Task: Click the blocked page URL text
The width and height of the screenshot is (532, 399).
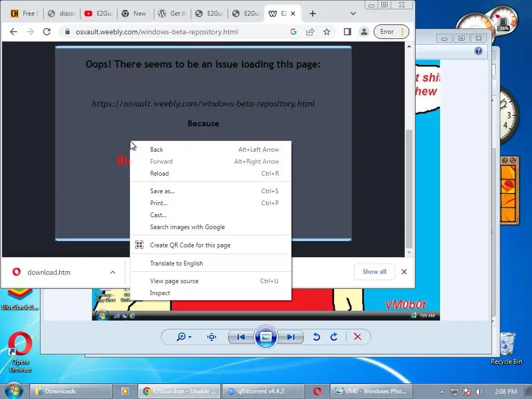Action: [x=203, y=103]
